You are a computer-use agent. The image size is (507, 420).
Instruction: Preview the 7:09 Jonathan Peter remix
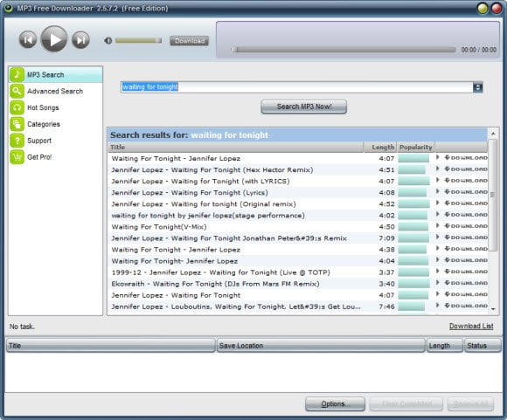437,237
